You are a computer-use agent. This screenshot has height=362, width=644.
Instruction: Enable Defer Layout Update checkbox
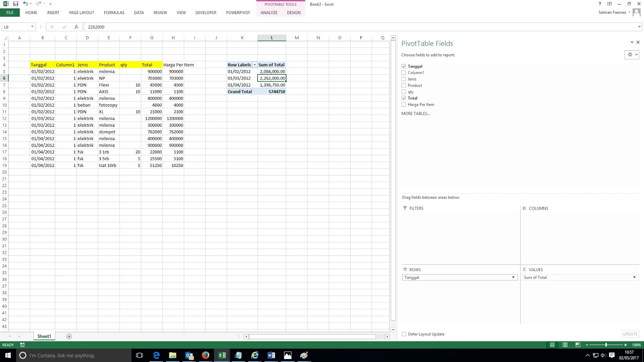coord(404,334)
